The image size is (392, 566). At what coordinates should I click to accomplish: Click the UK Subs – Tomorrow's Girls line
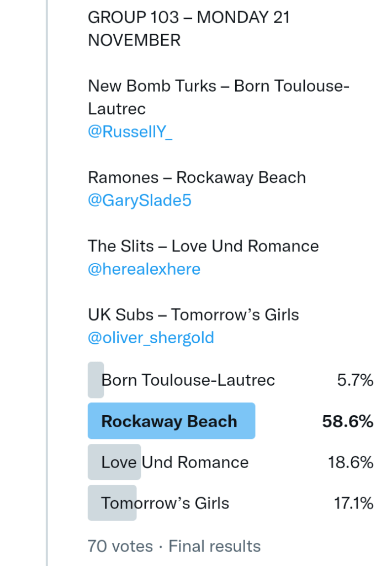[x=193, y=315]
